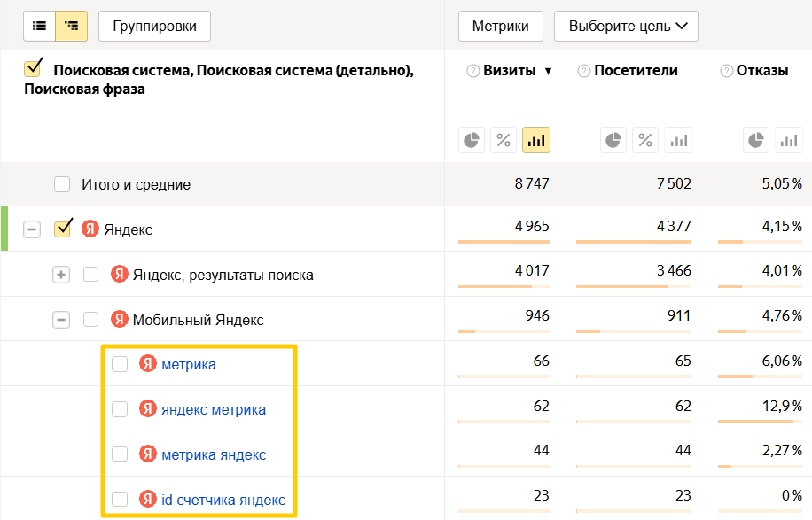The image size is (812, 520).
Task: Switch to flat list view icon
Action: [x=39, y=27]
